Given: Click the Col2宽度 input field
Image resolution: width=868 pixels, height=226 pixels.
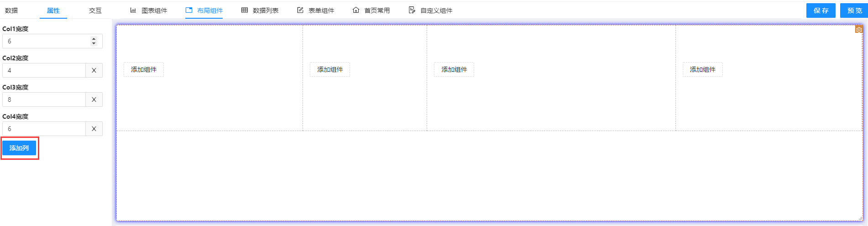Looking at the screenshot, I should (44, 70).
